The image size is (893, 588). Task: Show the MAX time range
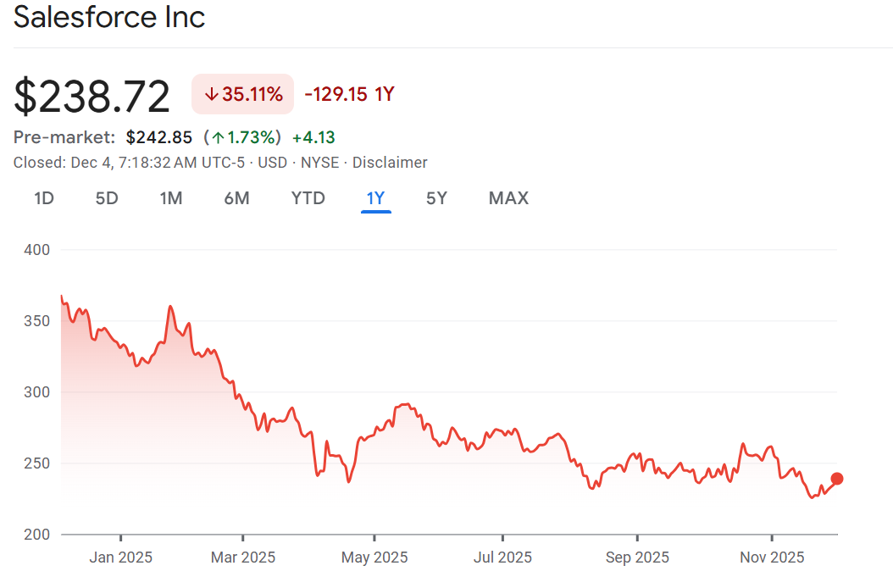508,198
